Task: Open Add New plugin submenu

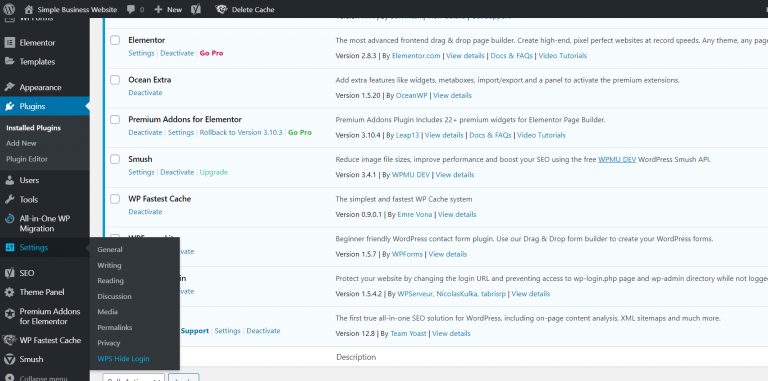Action: 21,143
